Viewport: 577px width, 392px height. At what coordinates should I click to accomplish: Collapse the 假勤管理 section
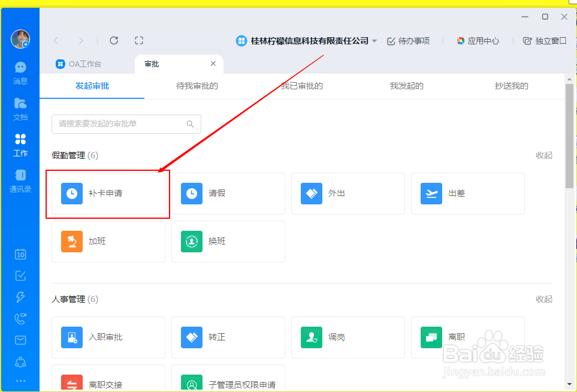[543, 155]
